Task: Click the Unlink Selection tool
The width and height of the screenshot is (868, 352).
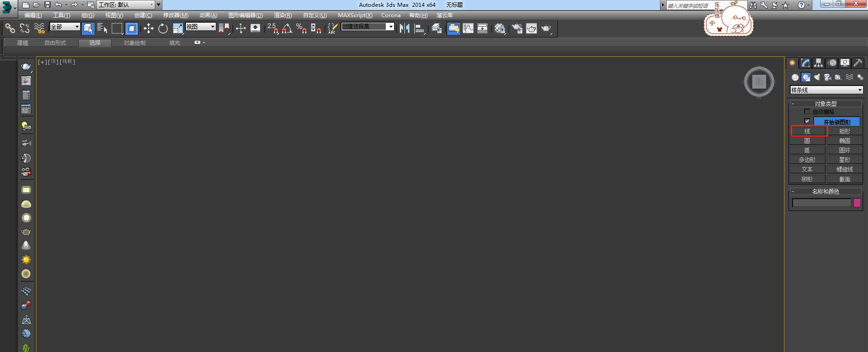Action: tap(24, 29)
